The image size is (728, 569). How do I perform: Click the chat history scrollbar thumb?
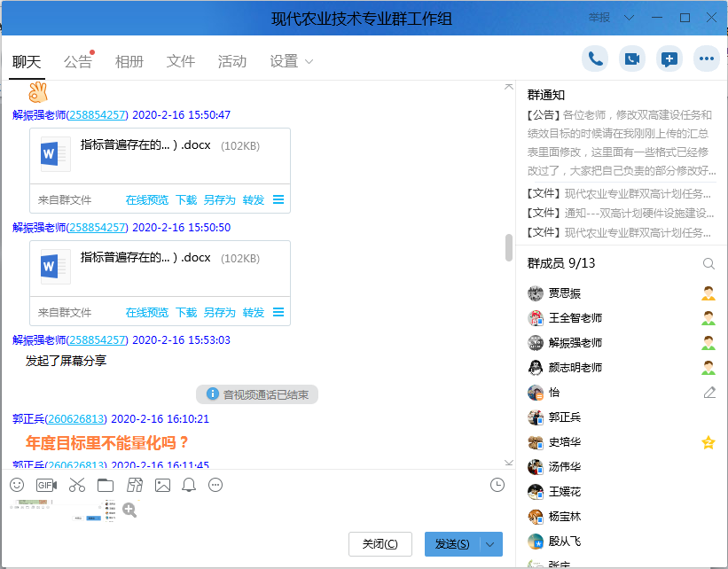click(x=509, y=247)
